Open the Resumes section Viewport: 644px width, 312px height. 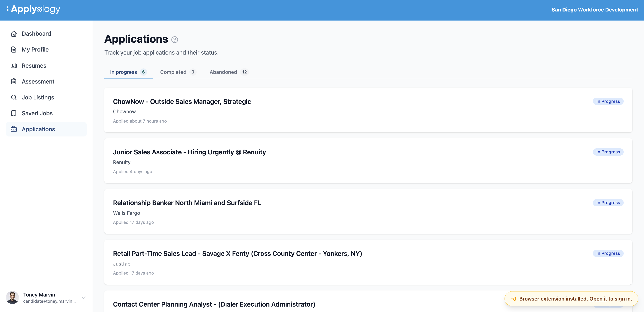(x=46, y=65)
